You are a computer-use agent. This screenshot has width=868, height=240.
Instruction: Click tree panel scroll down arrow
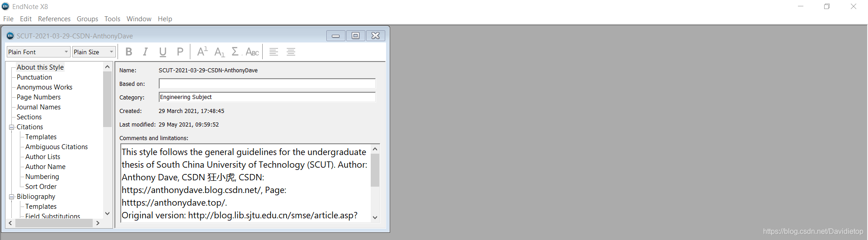pyautogui.click(x=107, y=213)
